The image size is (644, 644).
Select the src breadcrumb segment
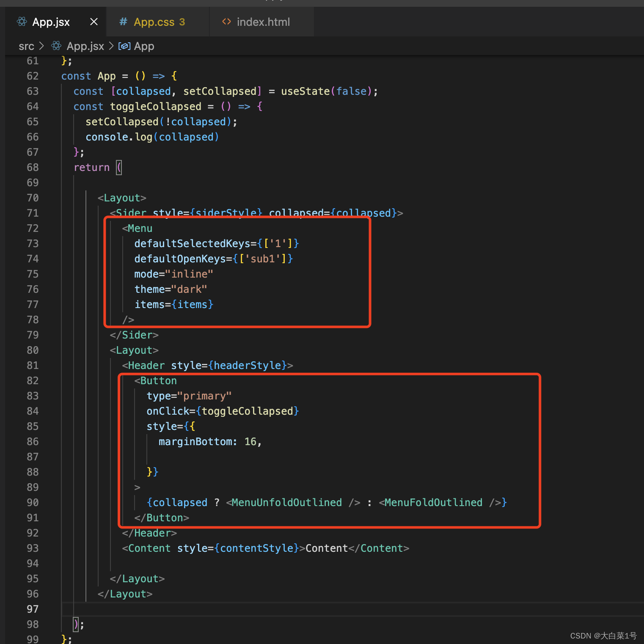click(26, 46)
